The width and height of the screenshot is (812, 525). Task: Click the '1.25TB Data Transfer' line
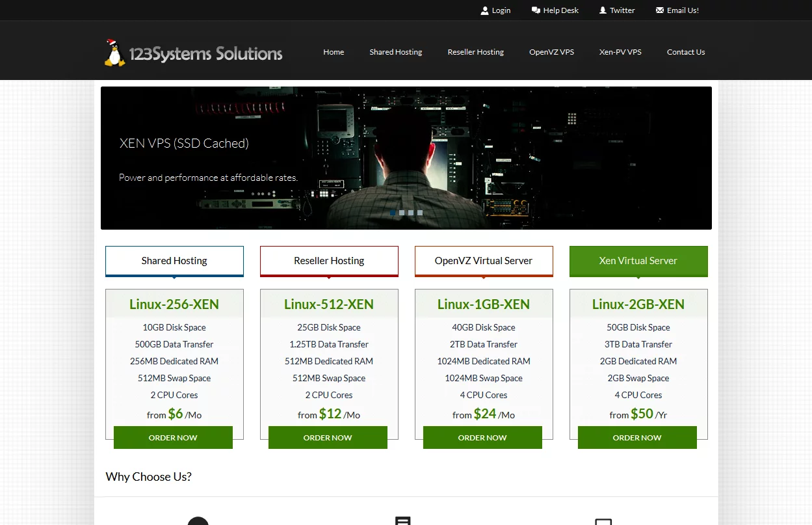click(x=329, y=344)
